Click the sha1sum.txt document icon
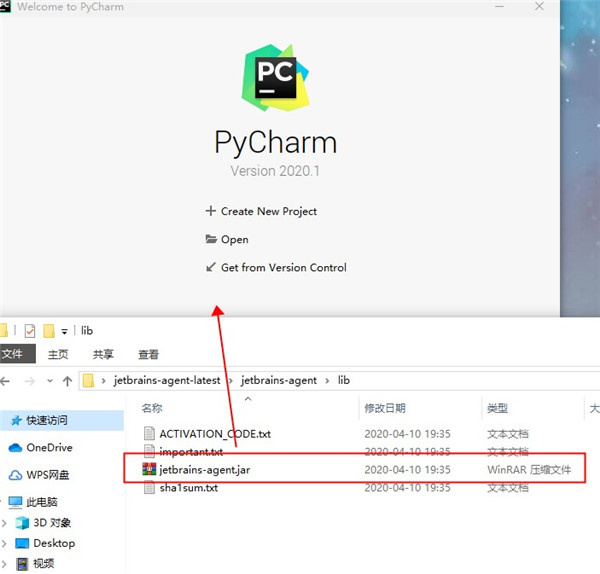 [149, 488]
